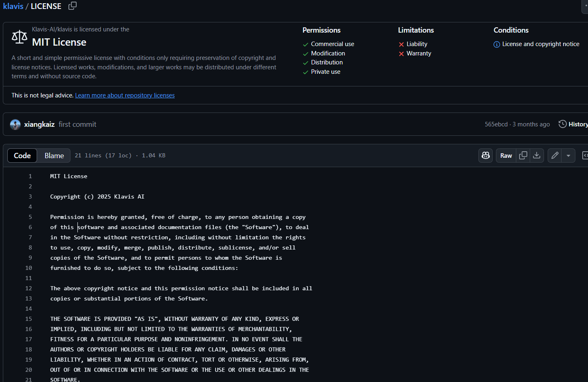Click '3 months ago' timestamp
This screenshot has width=588, height=382.
coord(531,124)
